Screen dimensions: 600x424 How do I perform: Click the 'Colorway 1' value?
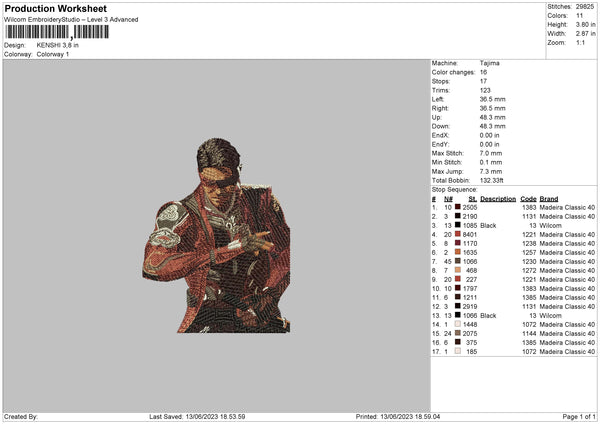tap(53, 54)
